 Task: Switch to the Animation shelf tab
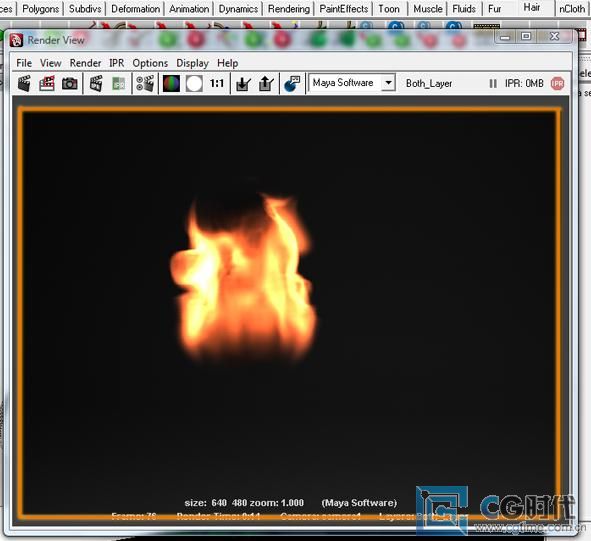coord(189,9)
